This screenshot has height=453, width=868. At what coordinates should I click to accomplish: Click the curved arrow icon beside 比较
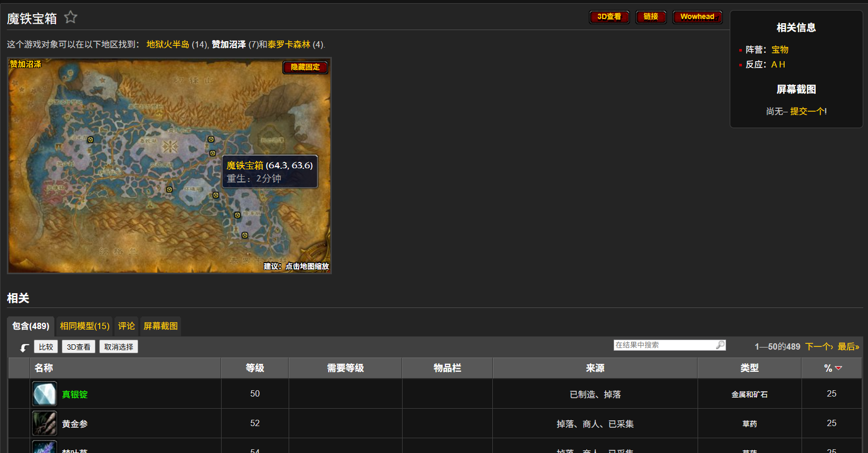pyautogui.click(x=24, y=348)
